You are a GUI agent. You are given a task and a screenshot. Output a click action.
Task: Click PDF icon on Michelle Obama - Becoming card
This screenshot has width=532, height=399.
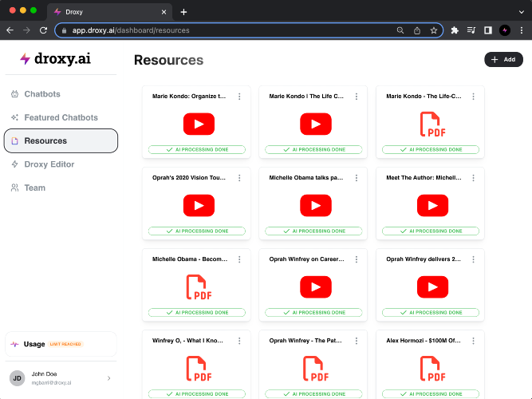pos(199,287)
